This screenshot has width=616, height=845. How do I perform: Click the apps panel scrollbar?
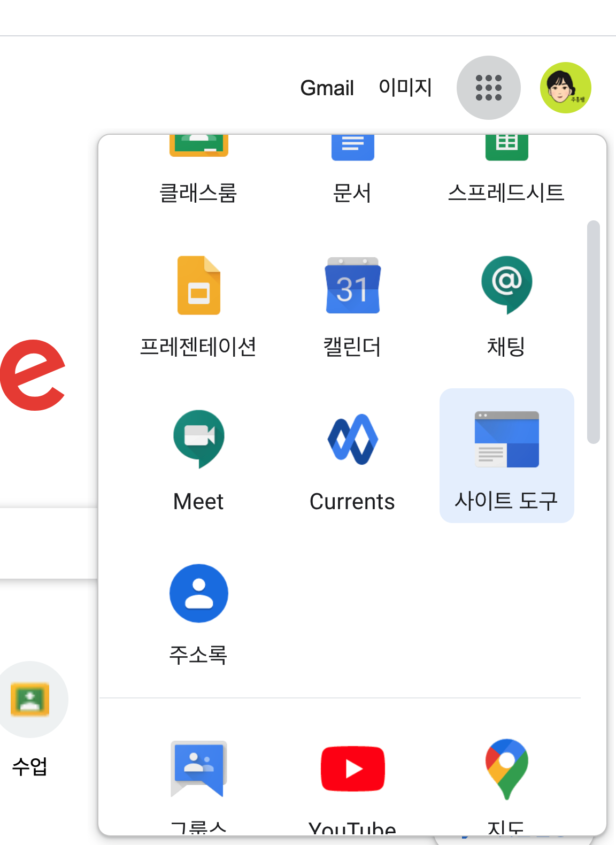tap(593, 332)
